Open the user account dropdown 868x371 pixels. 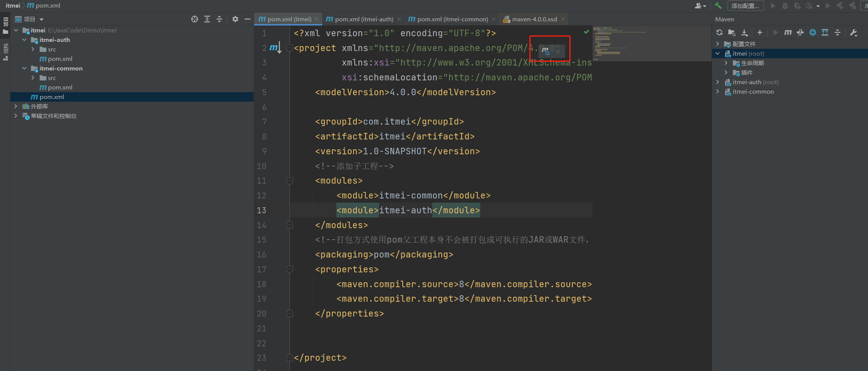[700, 6]
